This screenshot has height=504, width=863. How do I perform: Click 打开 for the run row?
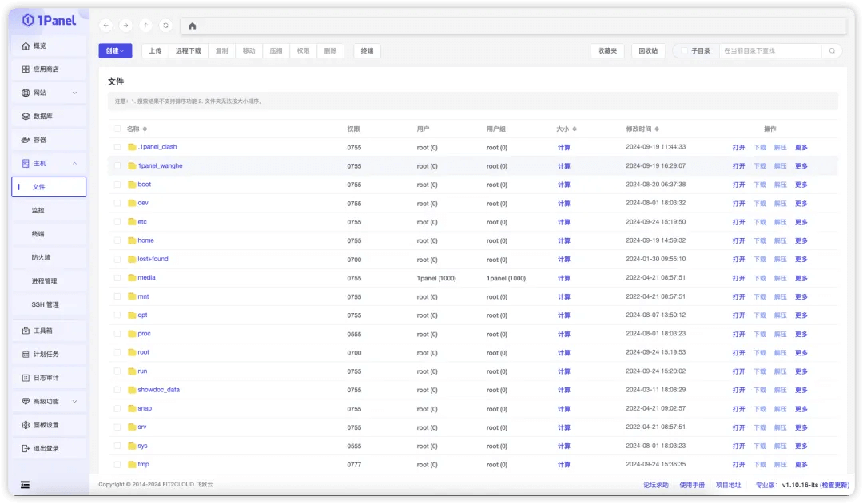(x=738, y=371)
